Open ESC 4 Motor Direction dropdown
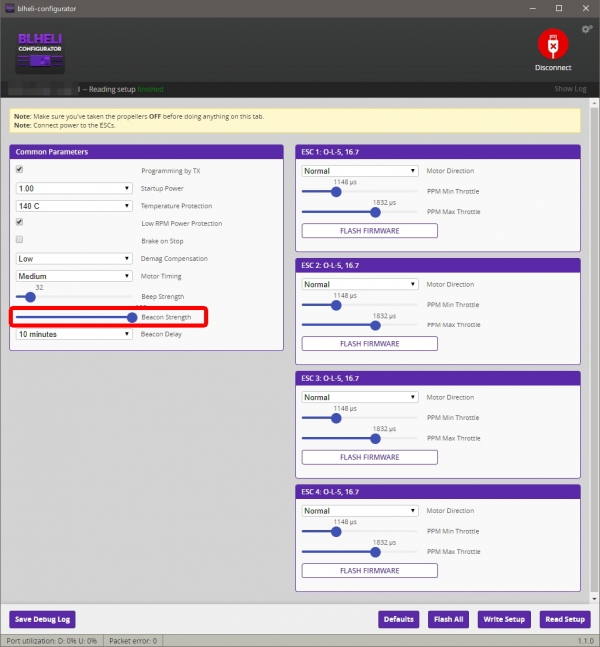 tap(360, 510)
